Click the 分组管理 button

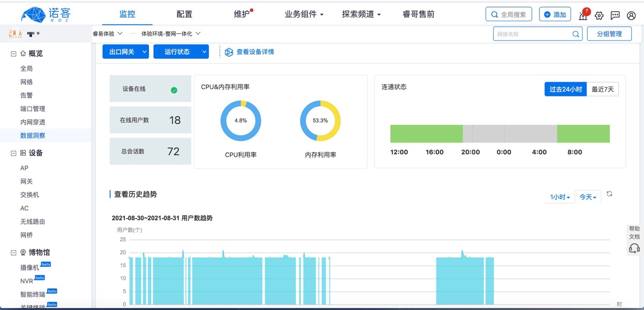tap(609, 34)
